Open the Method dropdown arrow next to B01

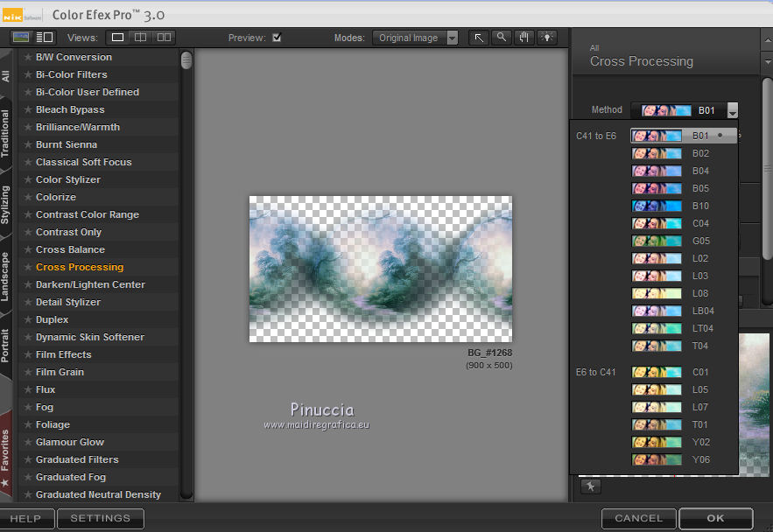[x=733, y=110]
